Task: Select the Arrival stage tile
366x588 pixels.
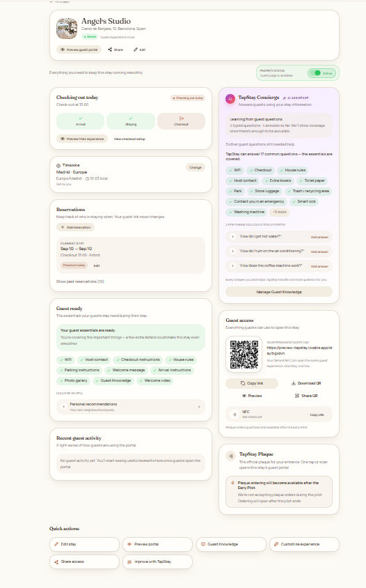Action: (x=80, y=121)
